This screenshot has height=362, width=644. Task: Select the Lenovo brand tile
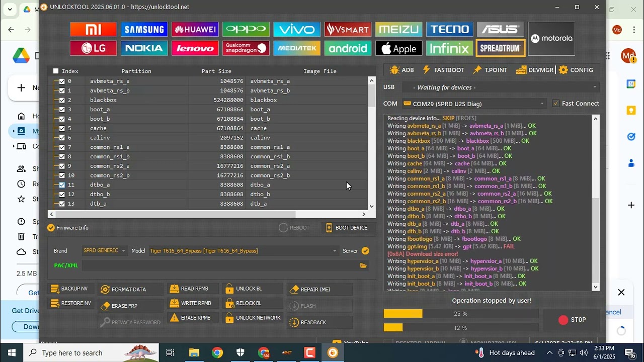[195, 48]
